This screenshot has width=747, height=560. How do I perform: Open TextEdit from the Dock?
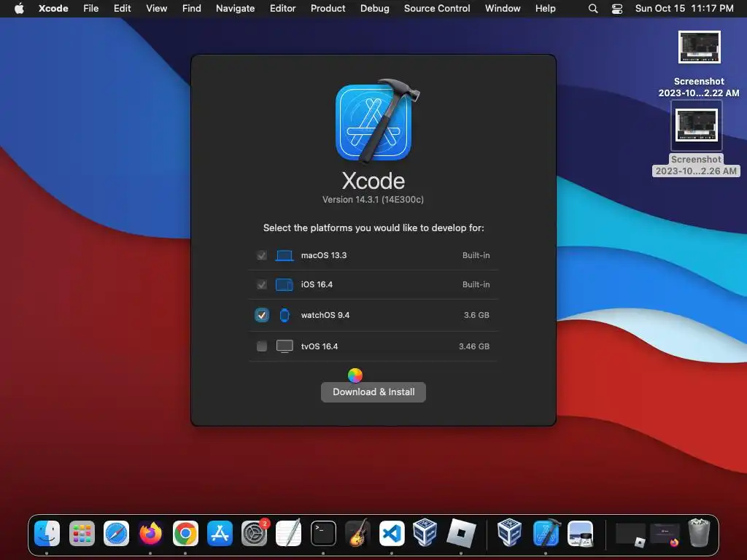(x=289, y=533)
